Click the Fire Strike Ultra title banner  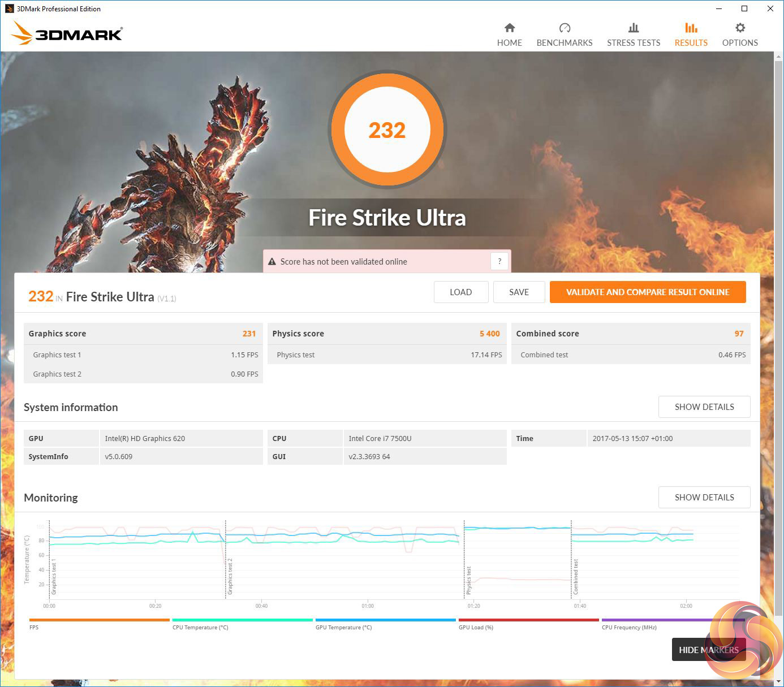point(387,218)
